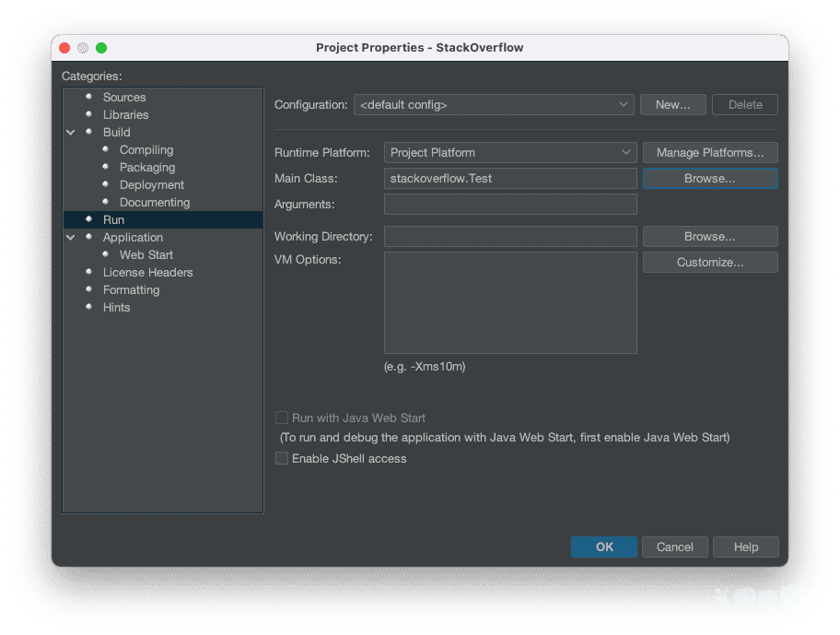Confirm with the OK button

coord(604,547)
